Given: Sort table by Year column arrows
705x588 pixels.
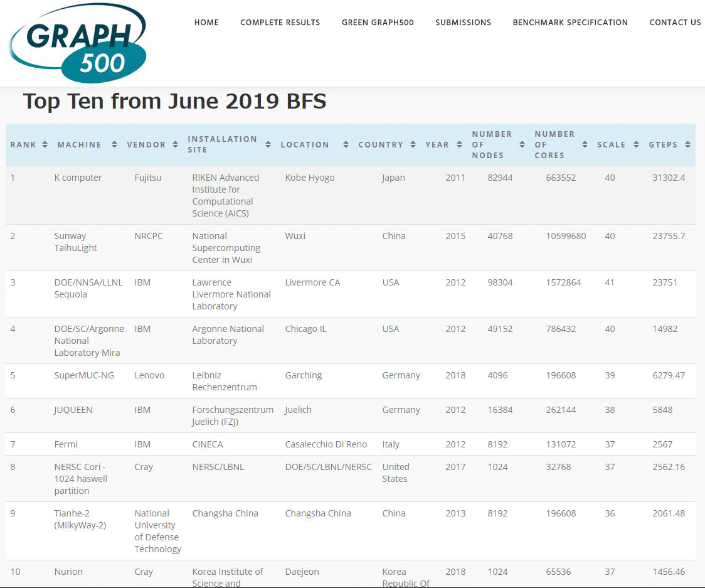Looking at the screenshot, I should tap(459, 144).
